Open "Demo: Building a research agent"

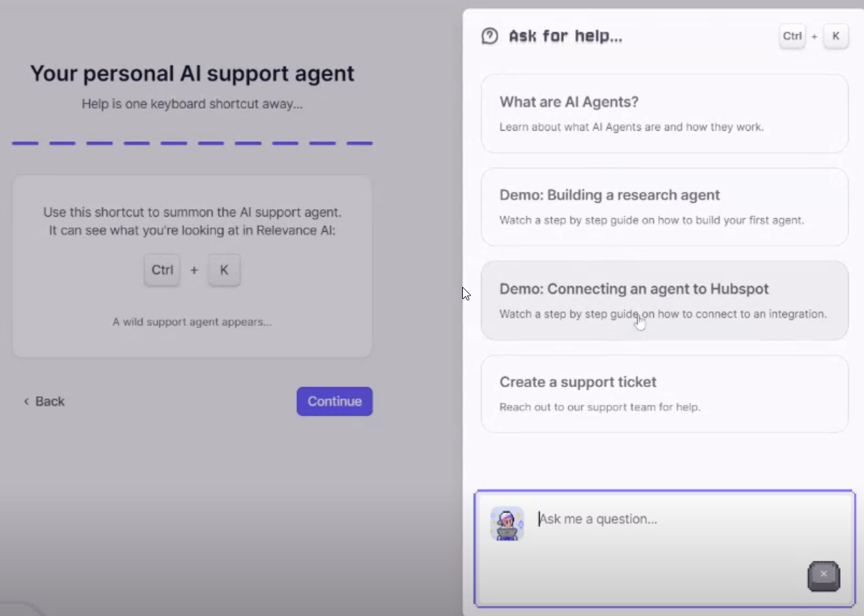pos(665,207)
